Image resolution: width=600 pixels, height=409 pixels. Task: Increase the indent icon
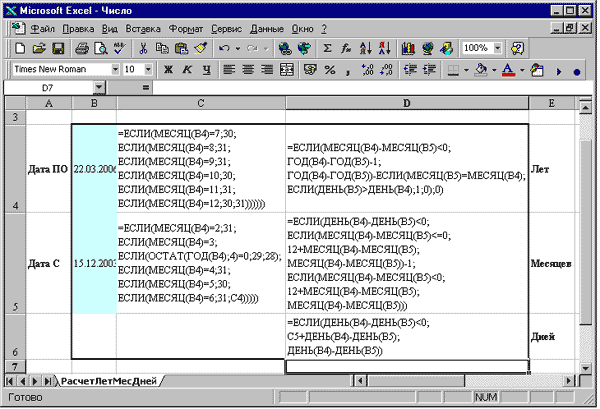(x=429, y=70)
